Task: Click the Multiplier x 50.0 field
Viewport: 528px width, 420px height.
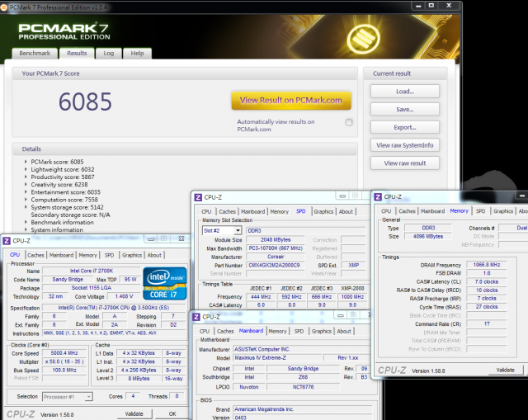Action: coord(64,361)
